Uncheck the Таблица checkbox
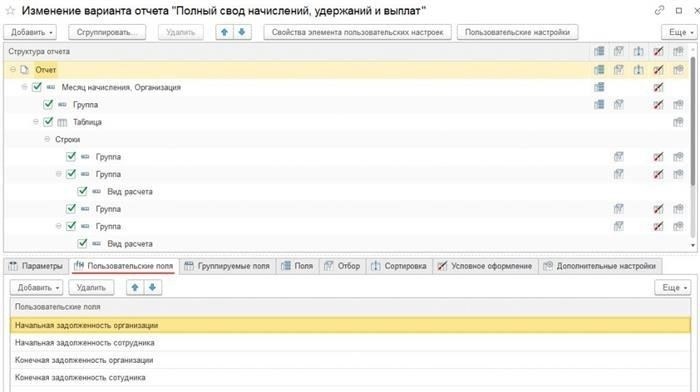 (48, 122)
